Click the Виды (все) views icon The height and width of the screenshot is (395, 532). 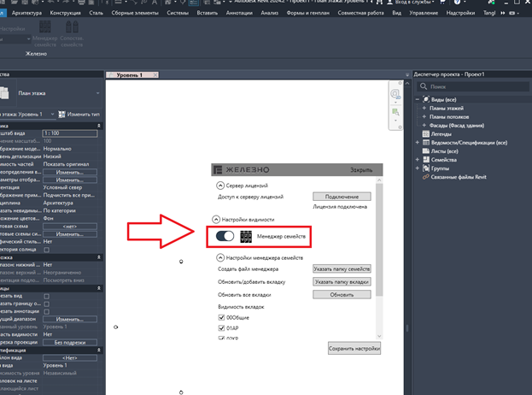(426, 99)
